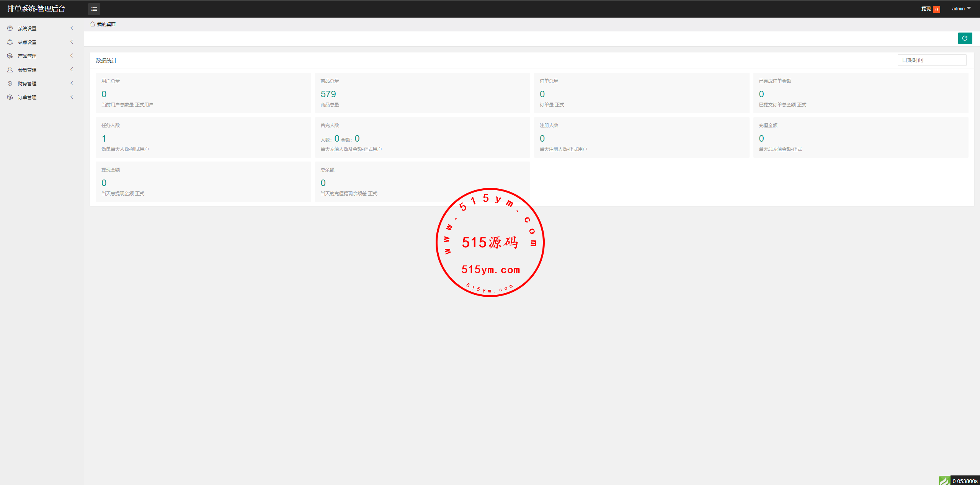This screenshot has width=980, height=485.
Task: Click the performance timer badge icon
Action: tap(944, 481)
